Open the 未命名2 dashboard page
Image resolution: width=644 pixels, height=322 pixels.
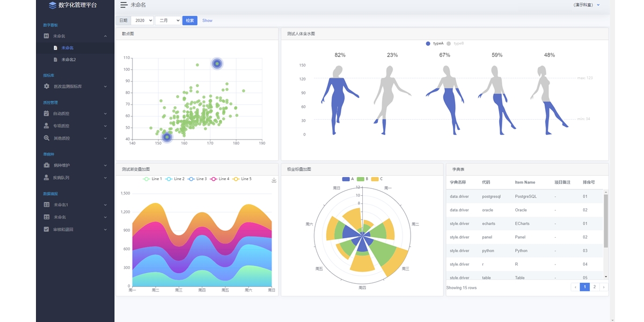[68, 60]
